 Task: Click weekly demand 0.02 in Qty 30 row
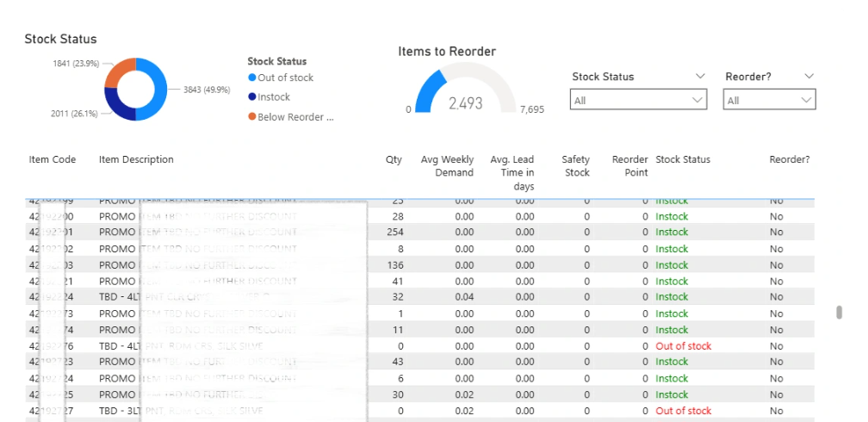(x=464, y=394)
